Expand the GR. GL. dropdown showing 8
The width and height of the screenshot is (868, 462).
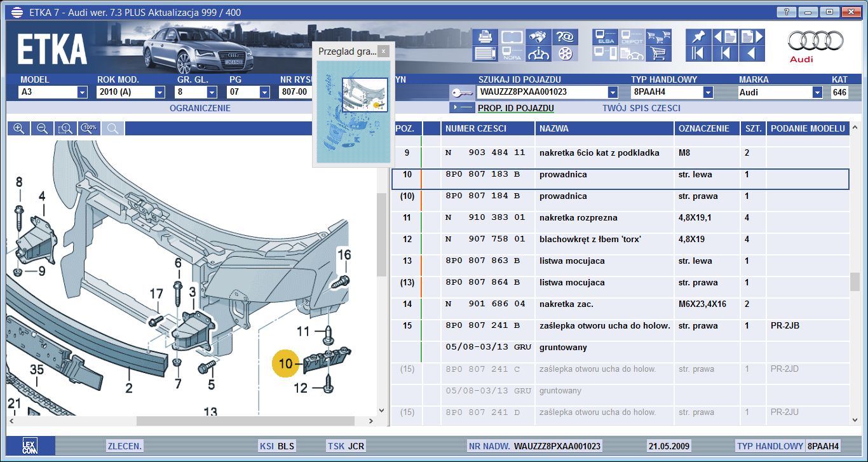click(x=212, y=92)
